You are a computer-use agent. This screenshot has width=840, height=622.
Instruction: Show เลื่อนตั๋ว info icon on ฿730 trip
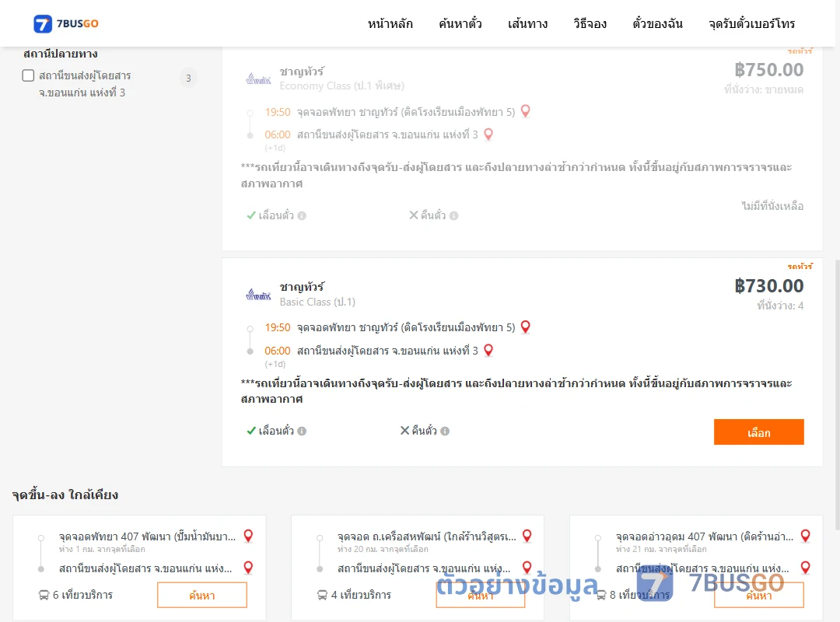tap(302, 432)
